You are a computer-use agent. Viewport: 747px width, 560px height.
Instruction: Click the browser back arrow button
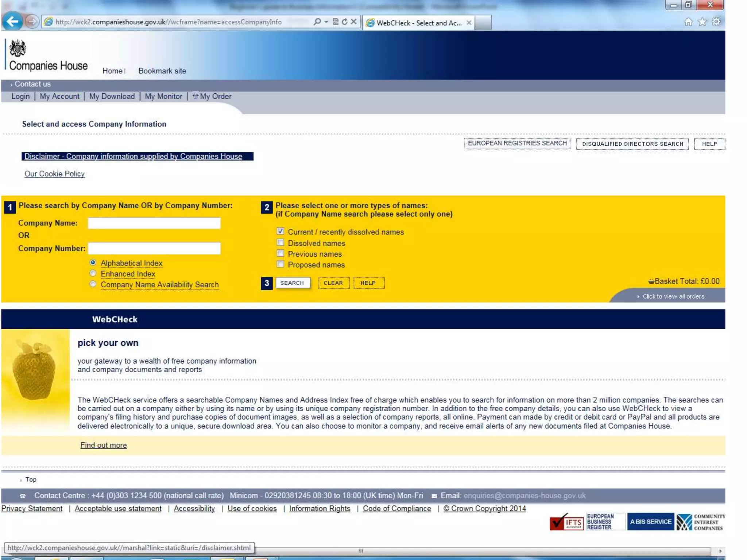coord(12,22)
